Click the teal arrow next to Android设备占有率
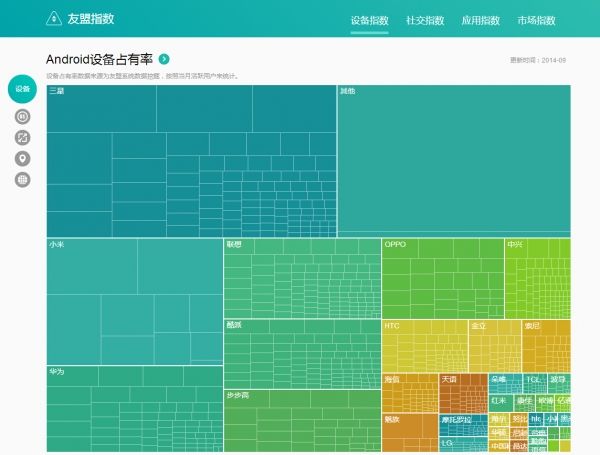600x455 pixels. 164,59
